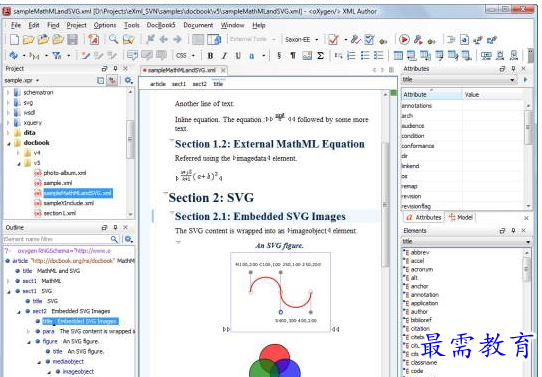Apply Italic formatting with I icon
542x377 pixels.
click(224, 55)
